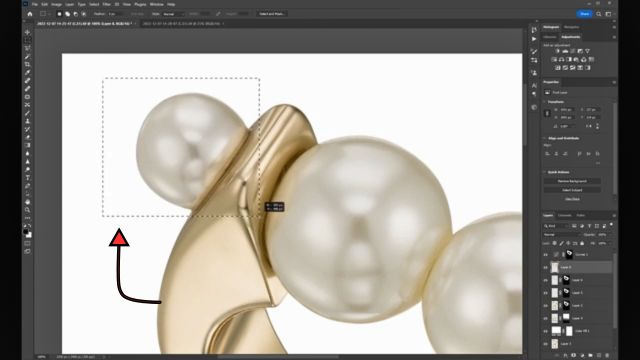Image resolution: width=640 pixels, height=360 pixels.
Task: Switch to the Libraries tab
Action: 549,37
